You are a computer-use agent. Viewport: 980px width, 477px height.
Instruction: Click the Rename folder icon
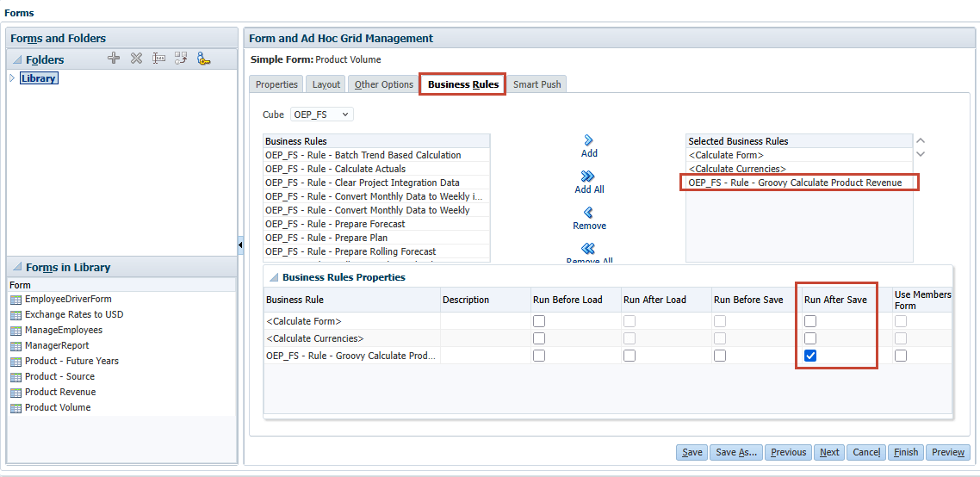click(158, 59)
